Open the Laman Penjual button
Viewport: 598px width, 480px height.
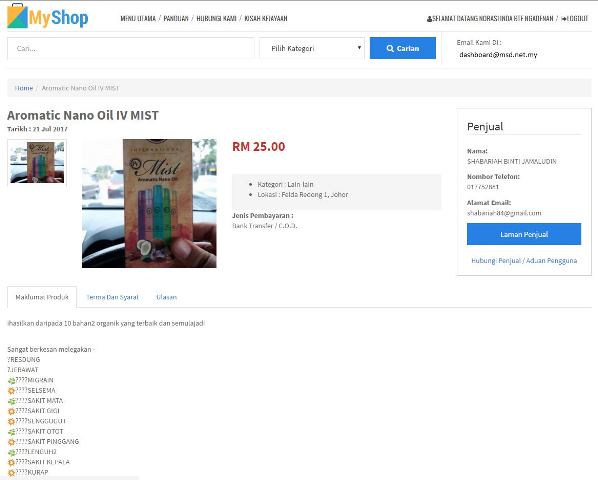click(x=524, y=234)
